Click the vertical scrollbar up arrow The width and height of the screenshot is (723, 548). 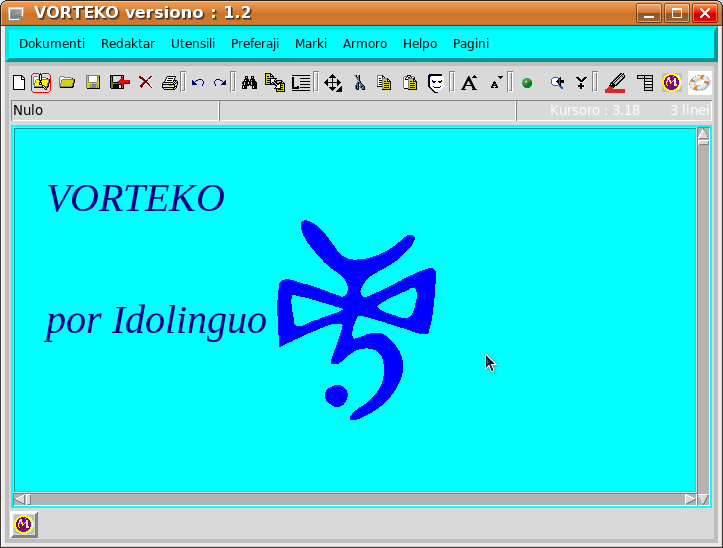(703, 134)
